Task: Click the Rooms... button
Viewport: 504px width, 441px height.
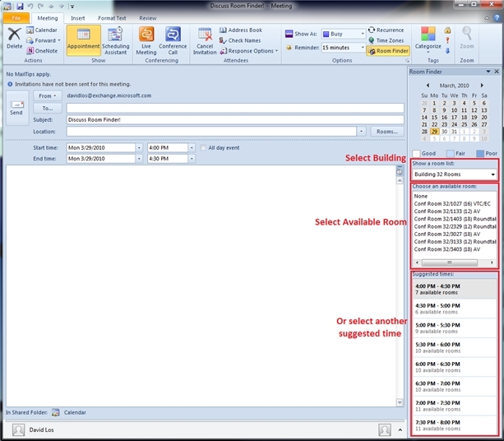Action: tap(387, 132)
